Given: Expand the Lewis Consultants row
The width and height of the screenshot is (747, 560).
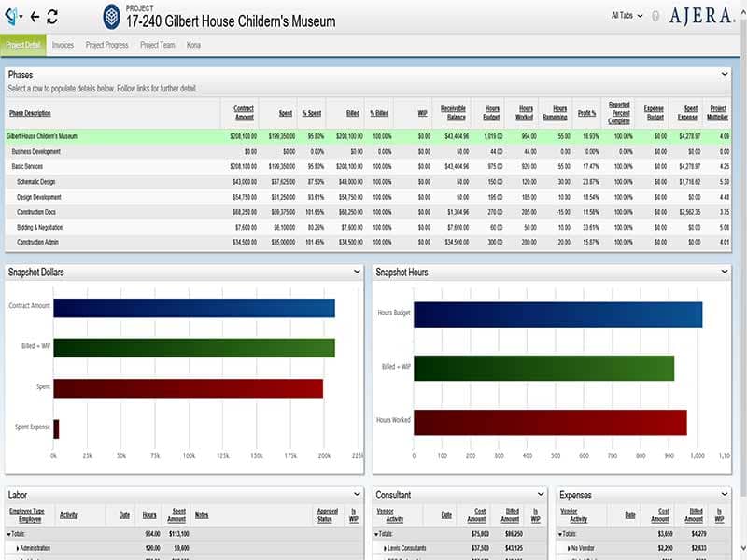Looking at the screenshot, I should click(386, 548).
